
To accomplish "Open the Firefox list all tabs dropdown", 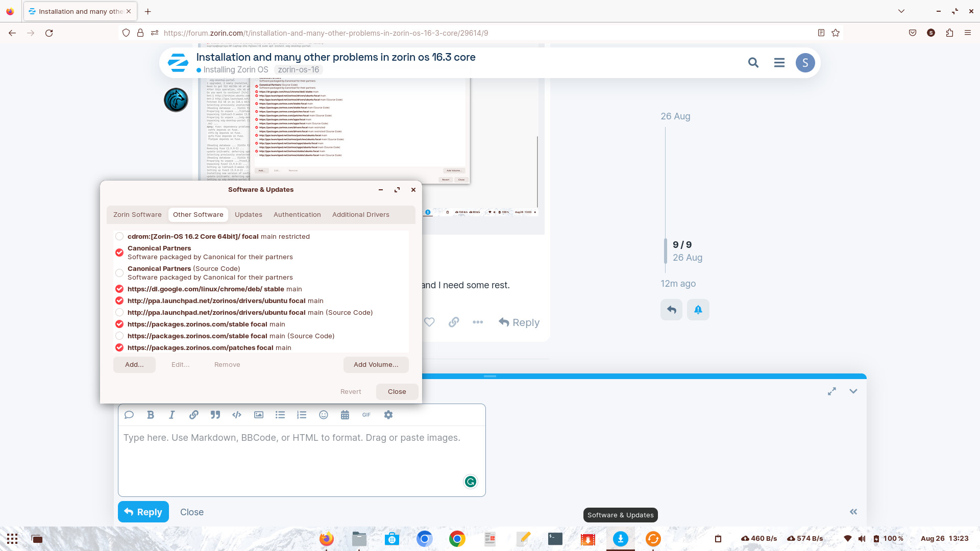I will tap(901, 11).
